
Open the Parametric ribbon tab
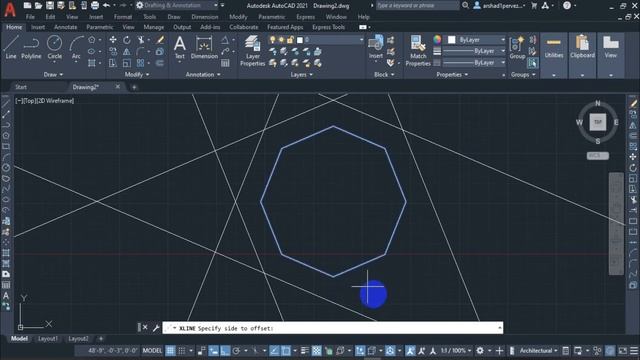tap(100, 27)
